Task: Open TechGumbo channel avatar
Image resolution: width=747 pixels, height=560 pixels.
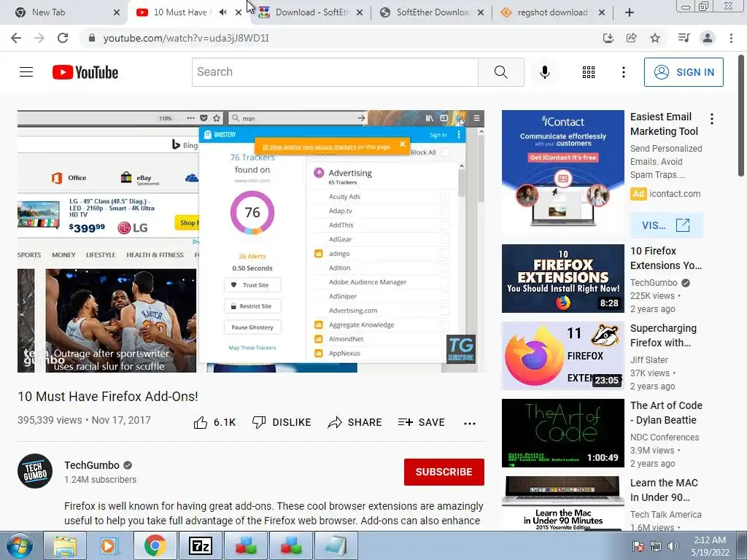Action: tap(35, 471)
